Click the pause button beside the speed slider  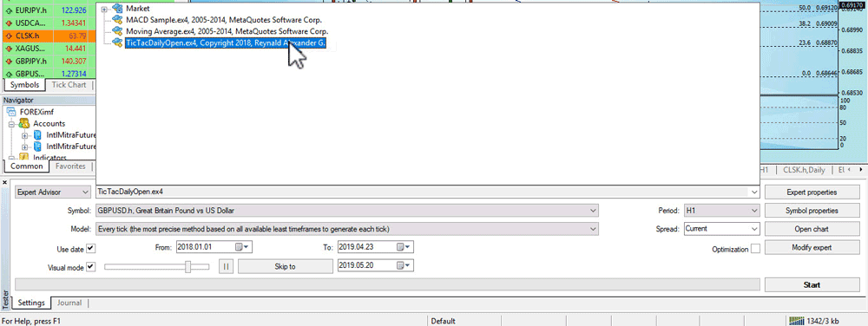tap(226, 266)
